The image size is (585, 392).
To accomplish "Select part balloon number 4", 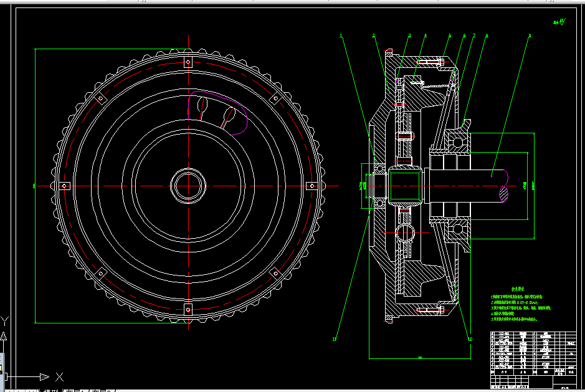I will tap(426, 36).
